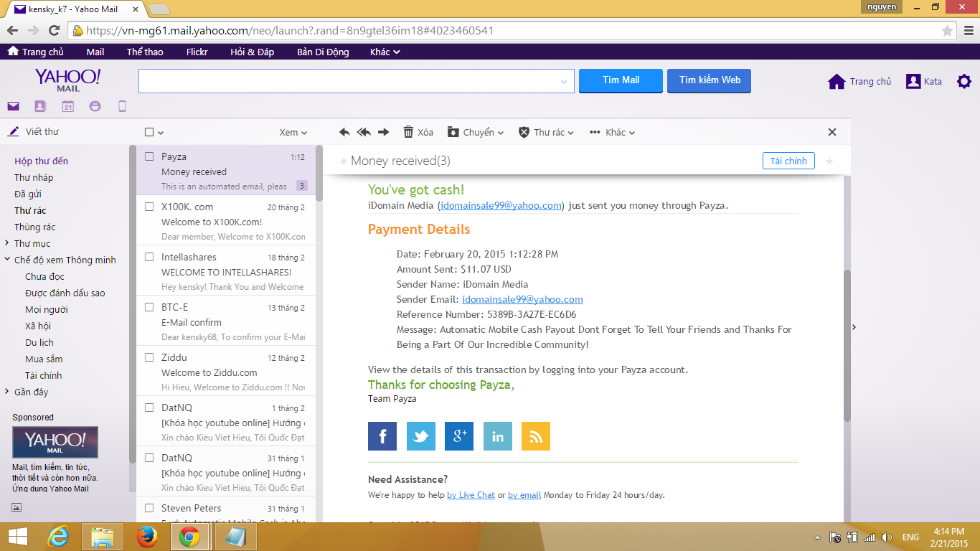Open Thư nháp drafts folder
980x551 pixels.
coord(34,177)
